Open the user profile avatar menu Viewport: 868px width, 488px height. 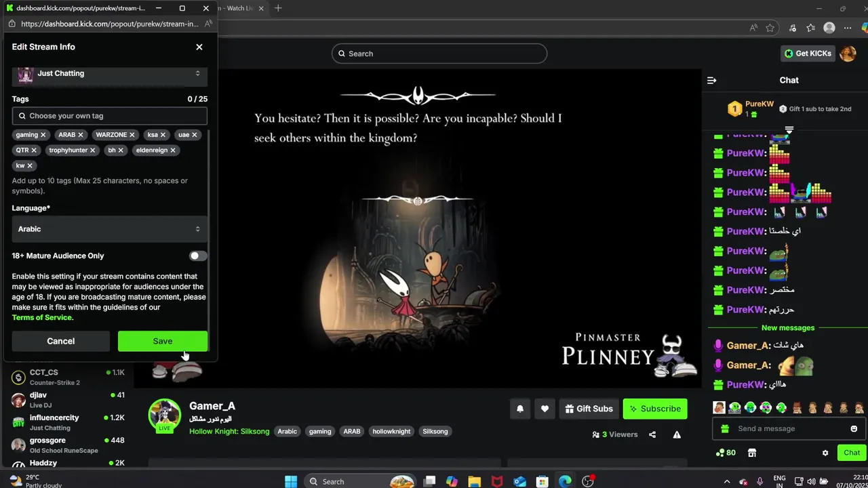coord(848,54)
